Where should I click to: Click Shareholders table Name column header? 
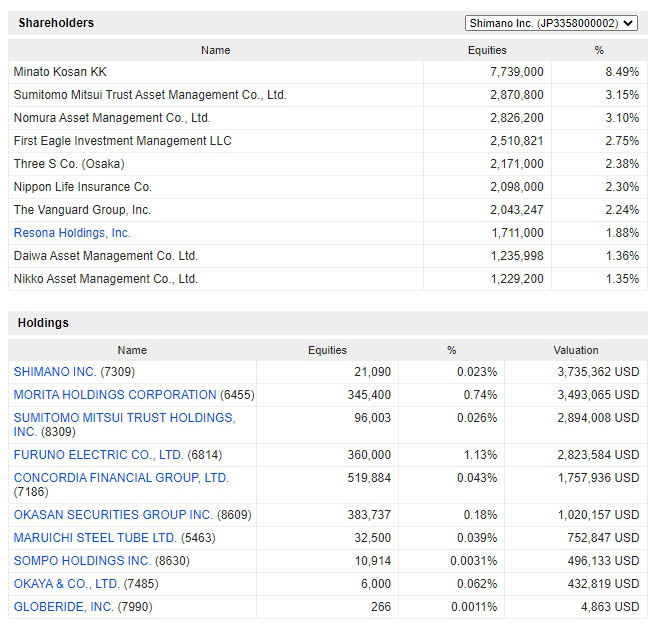point(216,50)
